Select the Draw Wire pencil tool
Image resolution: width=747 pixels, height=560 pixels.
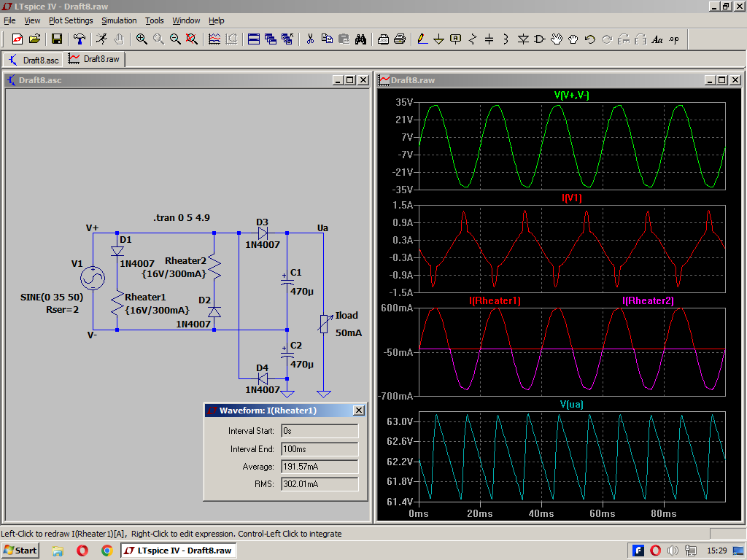(x=422, y=39)
